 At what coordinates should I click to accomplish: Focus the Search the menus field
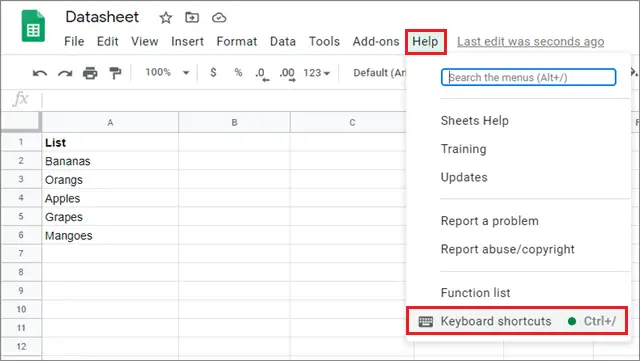pyautogui.click(x=528, y=77)
